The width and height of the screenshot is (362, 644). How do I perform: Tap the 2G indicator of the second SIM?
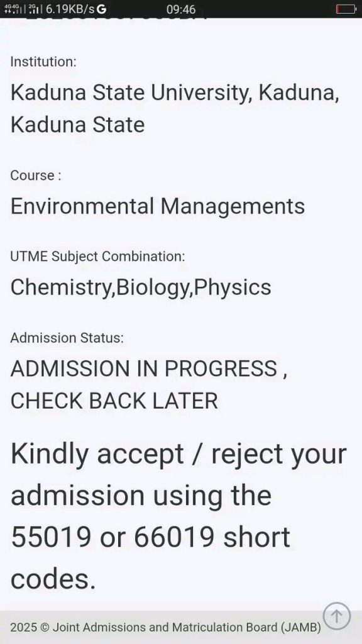pyautogui.click(x=31, y=8)
